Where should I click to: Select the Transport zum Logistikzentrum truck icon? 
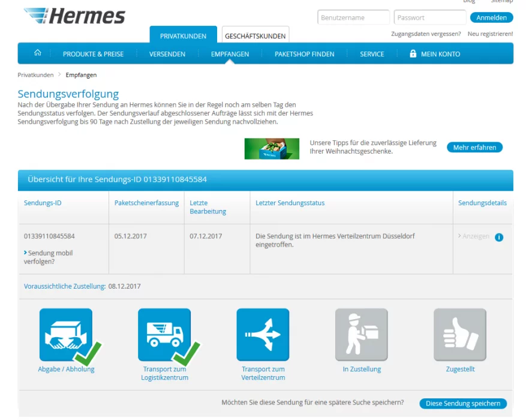click(164, 335)
